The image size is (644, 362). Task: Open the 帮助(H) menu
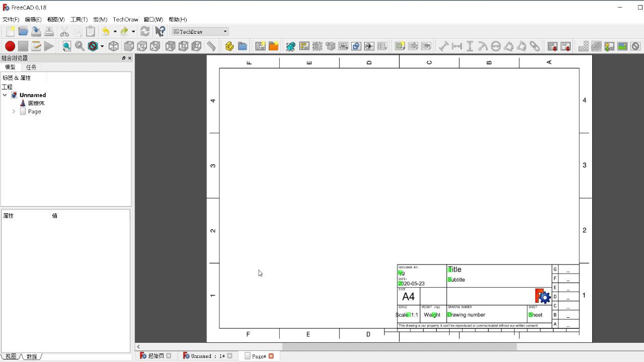pos(178,20)
